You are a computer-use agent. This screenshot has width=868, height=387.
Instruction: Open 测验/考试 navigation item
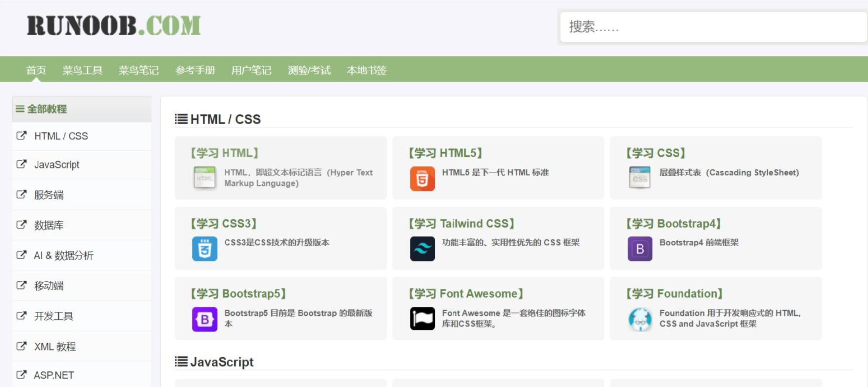click(309, 70)
